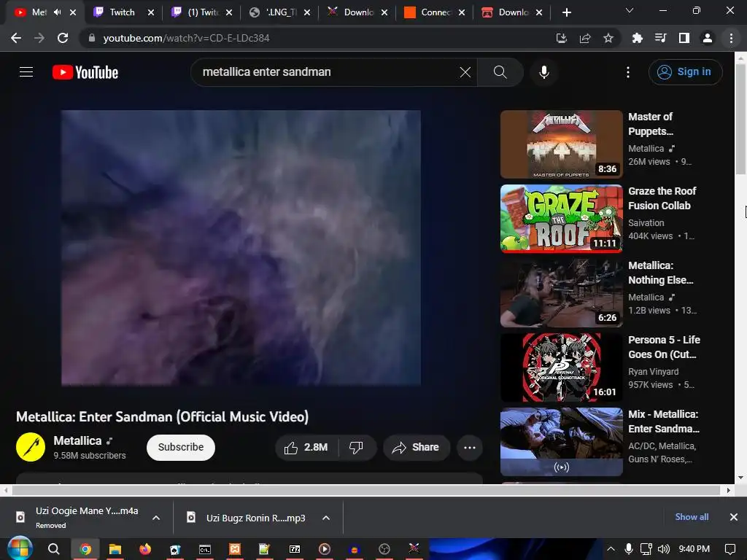Open Graze the Roof Fusion Collab thumbnail
Screen dimensions: 747x560
pos(561,219)
